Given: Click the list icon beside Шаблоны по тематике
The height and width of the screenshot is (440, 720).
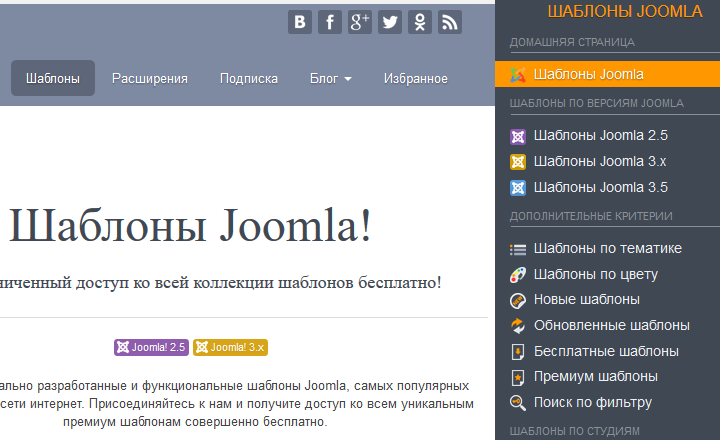Looking at the screenshot, I should [518, 249].
